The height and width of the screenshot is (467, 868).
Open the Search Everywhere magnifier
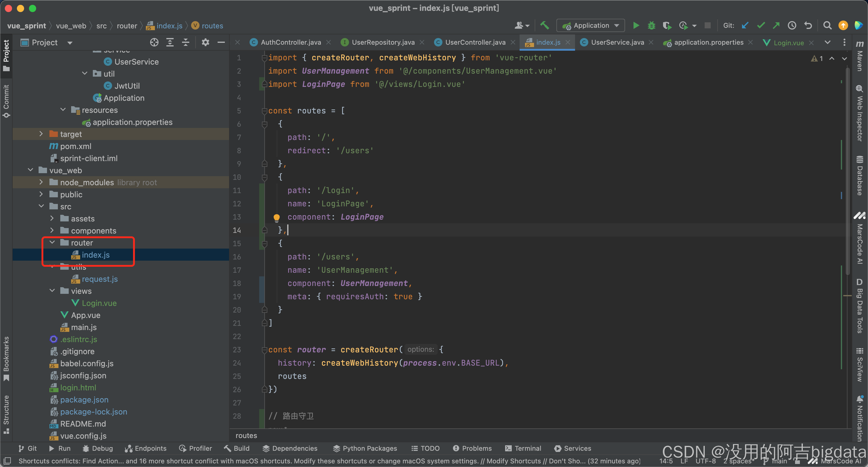tap(827, 25)
